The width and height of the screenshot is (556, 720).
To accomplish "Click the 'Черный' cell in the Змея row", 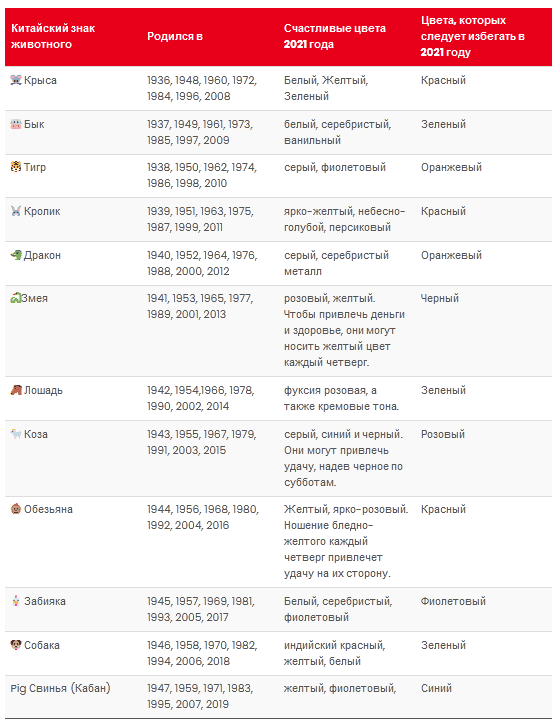I will point(439,298).
